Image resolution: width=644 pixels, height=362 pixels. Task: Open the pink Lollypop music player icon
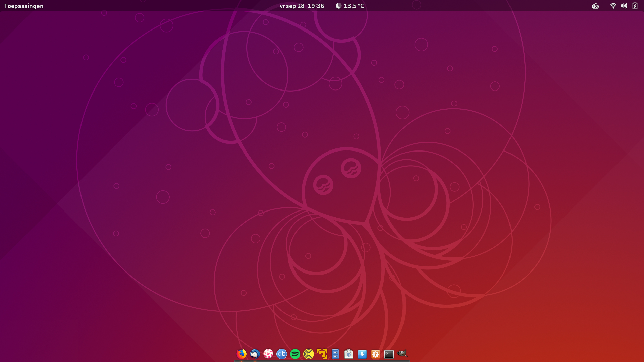coord(268,354)
